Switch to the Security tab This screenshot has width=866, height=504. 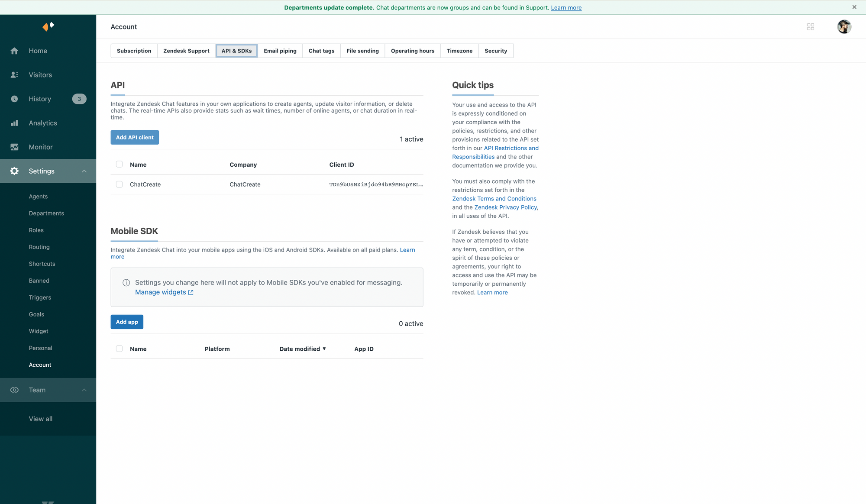pos(495,51)
